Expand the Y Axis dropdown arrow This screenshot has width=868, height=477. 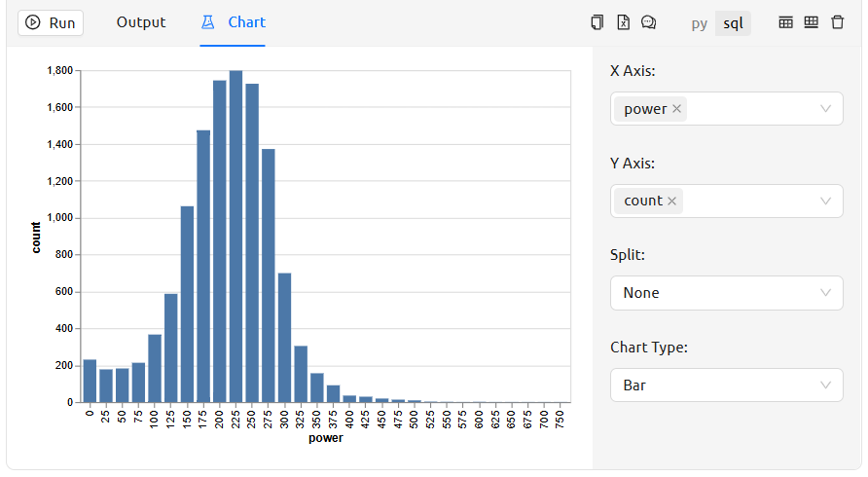[826, 201]
